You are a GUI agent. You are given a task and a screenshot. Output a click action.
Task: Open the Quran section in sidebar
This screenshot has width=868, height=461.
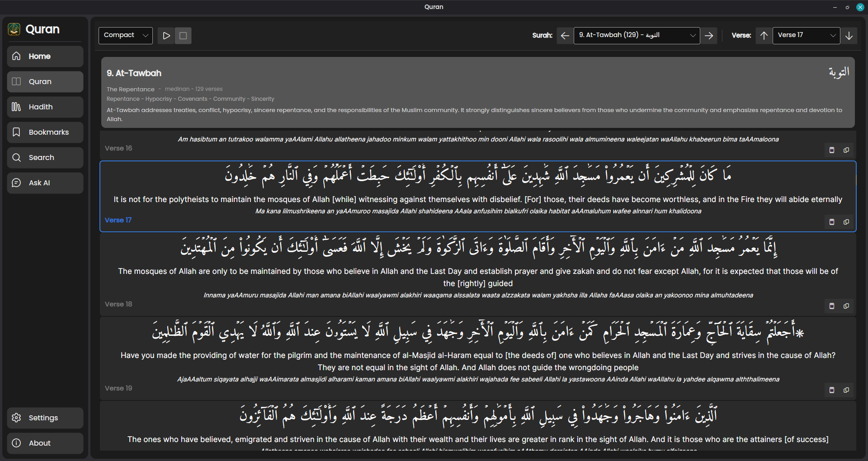45,82
